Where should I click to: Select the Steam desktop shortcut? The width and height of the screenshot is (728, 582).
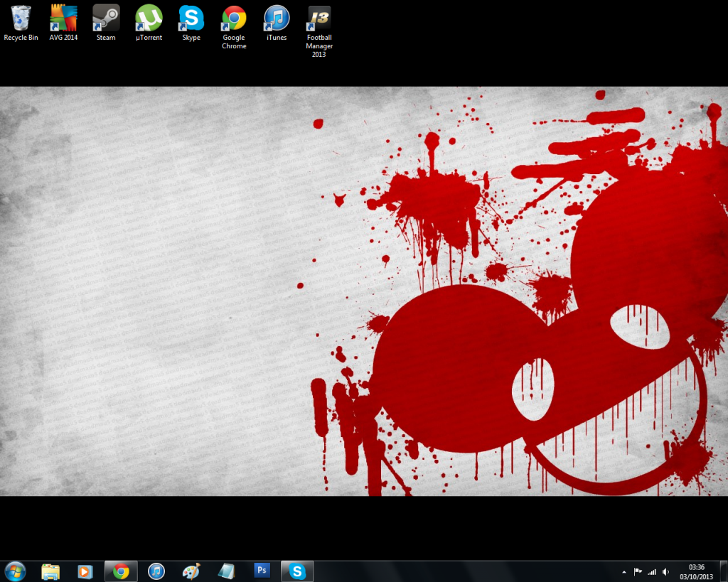[x=106, y=23]
